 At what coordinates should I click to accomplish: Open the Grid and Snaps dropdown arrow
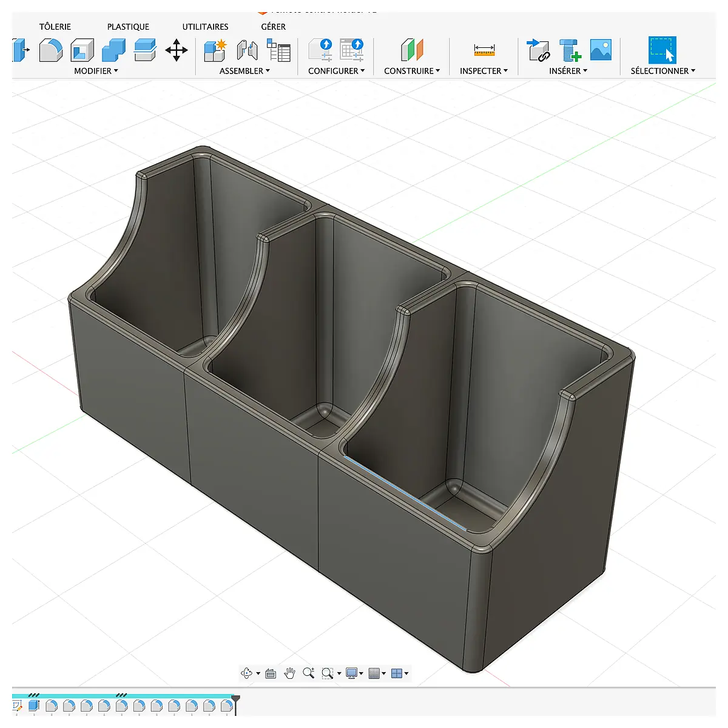pyautogui.click(x=383, y=673)
